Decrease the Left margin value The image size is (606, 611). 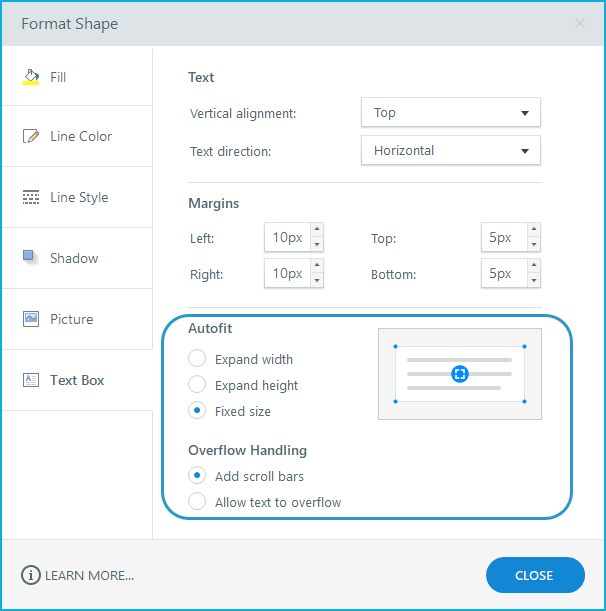click(x=317, y=244)
